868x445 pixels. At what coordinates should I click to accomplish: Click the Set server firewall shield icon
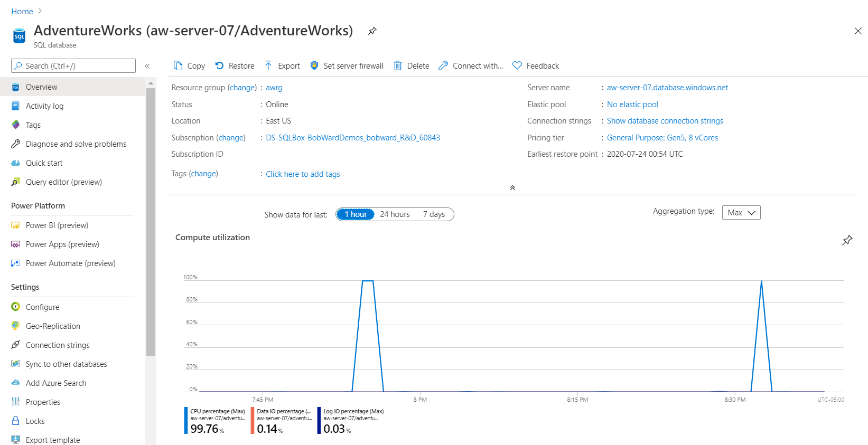tap(314, 65)
